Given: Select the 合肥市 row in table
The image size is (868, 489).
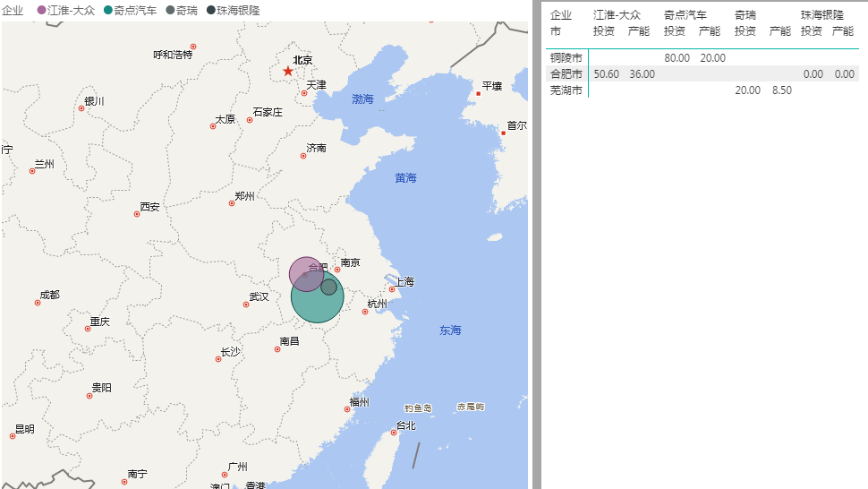Looking at the screenshot, I should pos(566,73).
